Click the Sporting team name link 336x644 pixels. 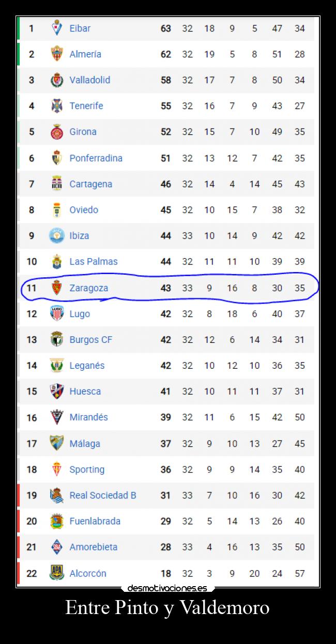click(x=87, y=469)
